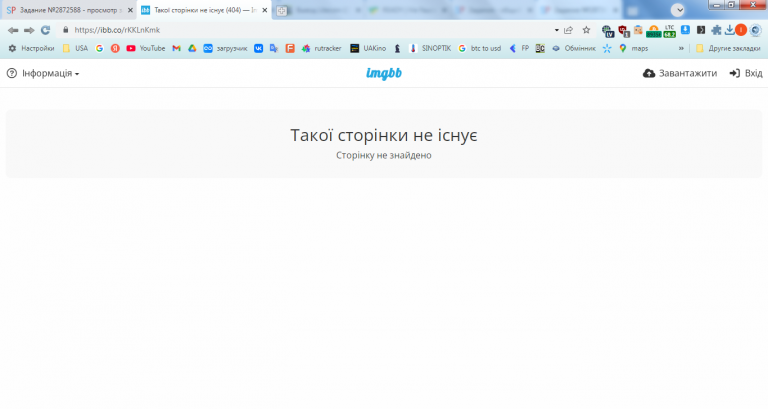Close the Задание №2872588 tab
Viewport: 768px width, 409px height.
pyautogui.click(x=130, y=10)
